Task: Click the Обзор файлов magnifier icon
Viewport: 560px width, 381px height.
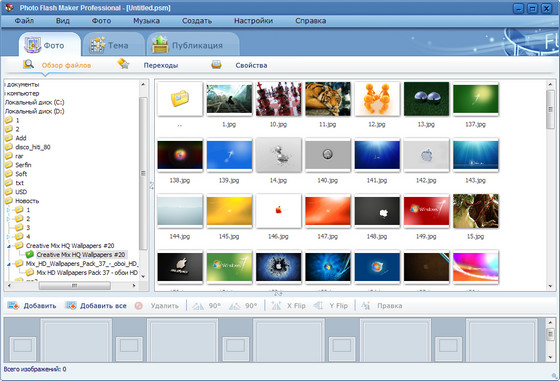Action: click(28, 64)
